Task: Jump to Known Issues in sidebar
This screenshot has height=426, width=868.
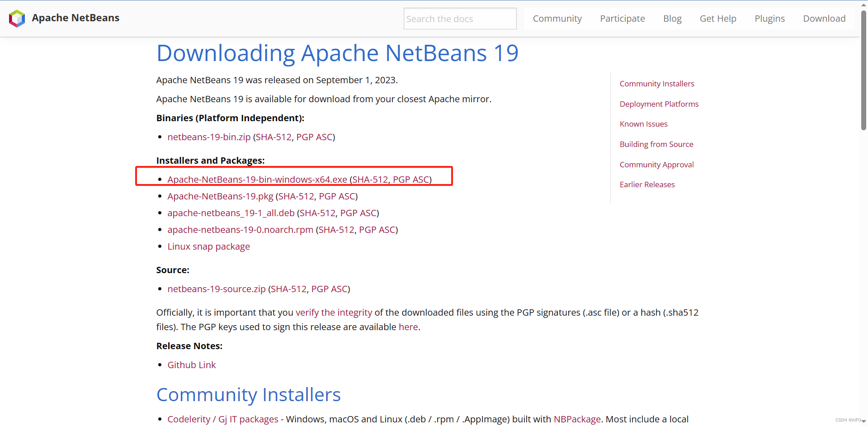Action: (x=643, y=124)
